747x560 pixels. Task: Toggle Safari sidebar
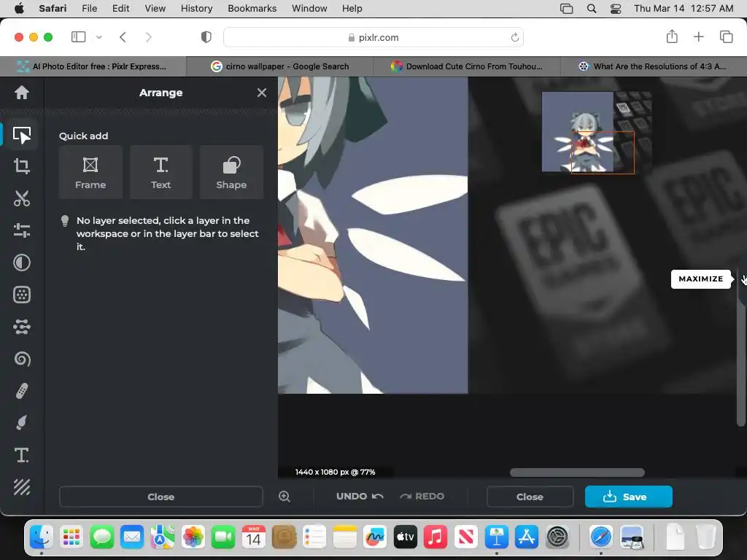click(79, 37)
